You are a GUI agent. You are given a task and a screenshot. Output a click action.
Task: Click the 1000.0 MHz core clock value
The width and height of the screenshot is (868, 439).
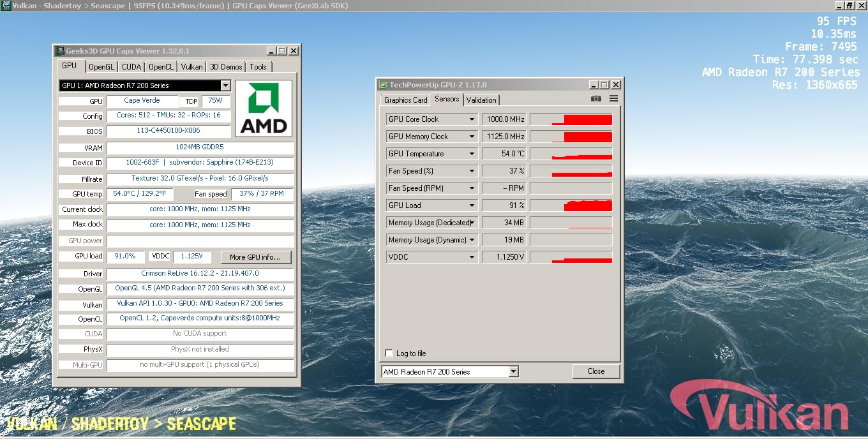[x=504, y=119]
